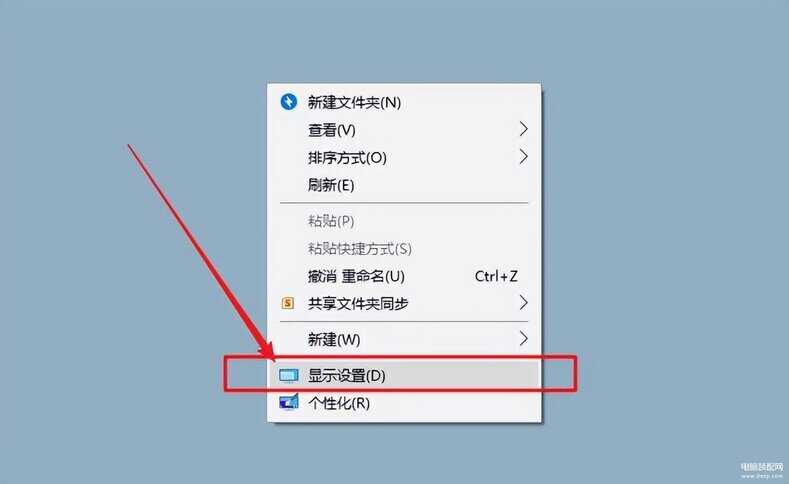Choose 撤消 重命名(U) menu item
Screen dimensions: 789x484
pos(405,276)
